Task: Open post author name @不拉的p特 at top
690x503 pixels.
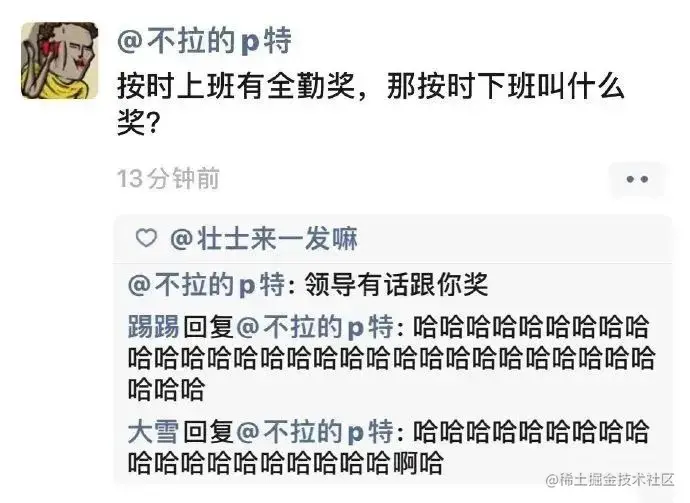Action: tap(205, 41)
